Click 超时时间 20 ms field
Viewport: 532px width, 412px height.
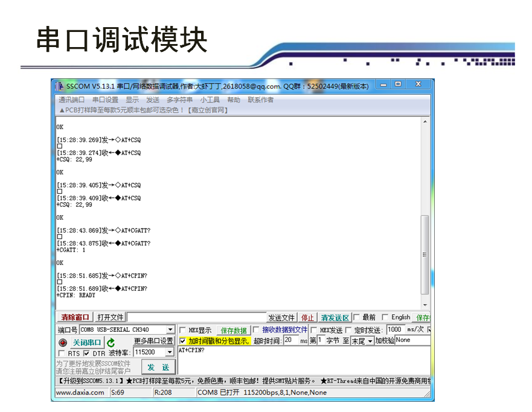(291, 340)
